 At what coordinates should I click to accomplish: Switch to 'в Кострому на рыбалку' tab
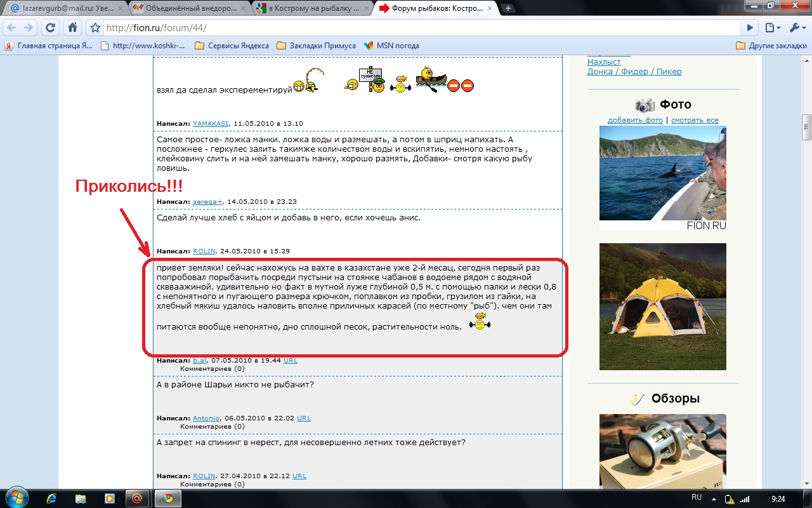pyautogui.click(x=309, y=8)
